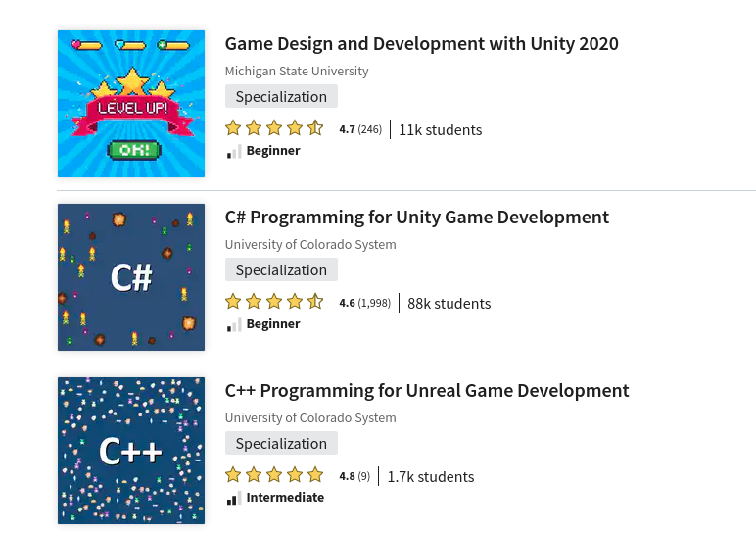Click the five-star rating of the C++ course
The image size is (756, 534).
pos(274,475)
